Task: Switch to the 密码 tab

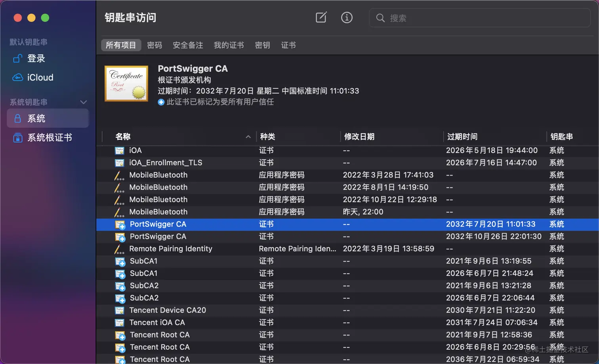Action: 155,45
